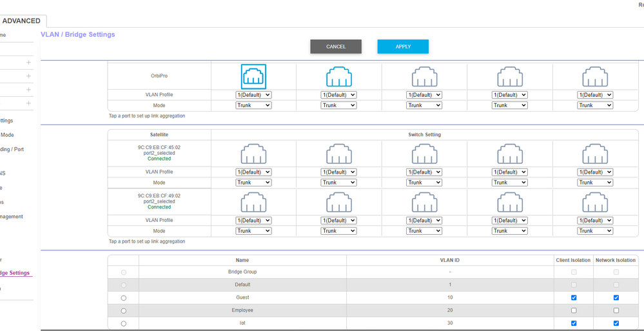Open VLAN Profile dropdown for first OrbiPro port
The image size is (644, 331).
coord(253,95)
